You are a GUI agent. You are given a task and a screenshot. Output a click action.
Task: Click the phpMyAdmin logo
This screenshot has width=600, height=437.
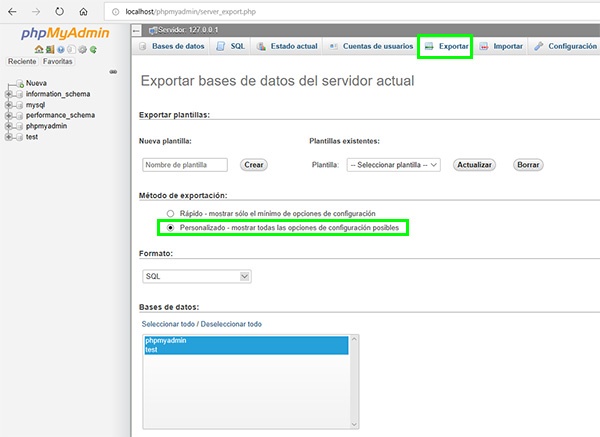[x=65, y=33]
